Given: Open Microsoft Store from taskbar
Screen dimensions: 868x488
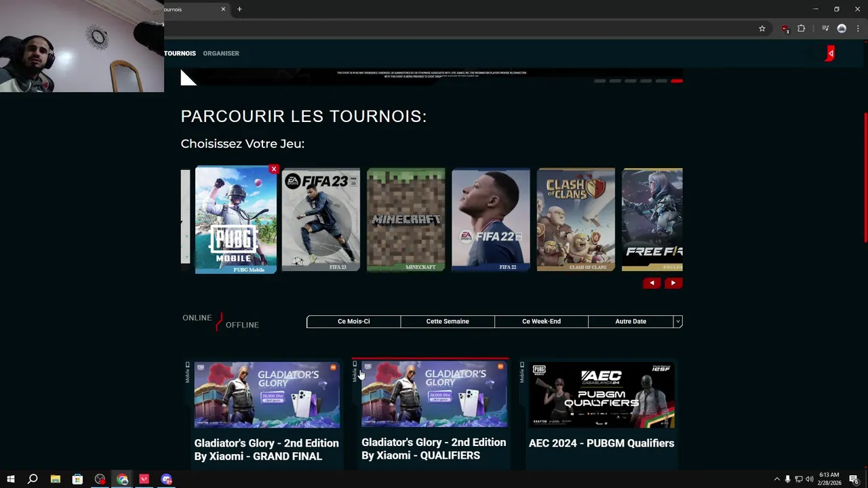Looking at the screenshot, I should 77,479.
